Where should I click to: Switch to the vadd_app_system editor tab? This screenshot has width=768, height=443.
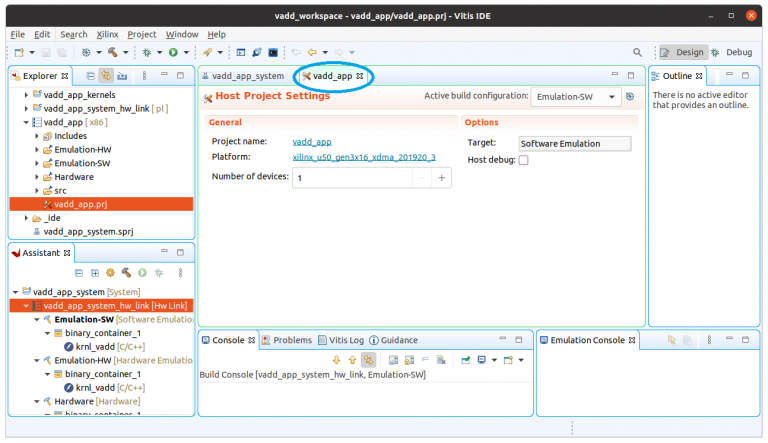[243, 76]
